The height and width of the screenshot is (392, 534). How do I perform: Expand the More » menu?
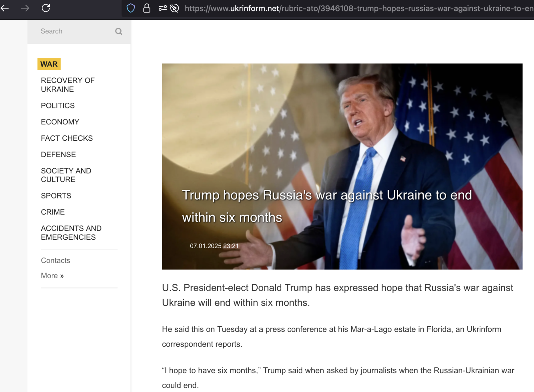(52, 276)
